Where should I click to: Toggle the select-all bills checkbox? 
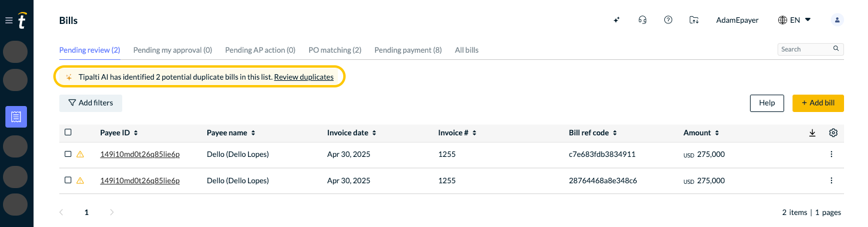click(x=68, y=132)
